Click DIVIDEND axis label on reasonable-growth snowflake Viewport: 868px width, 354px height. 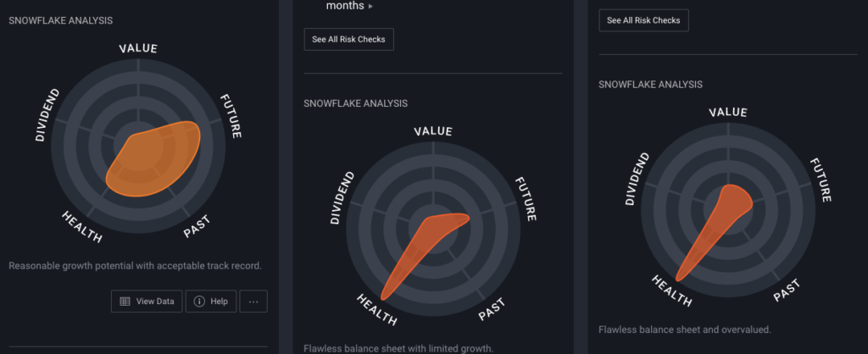tap(47, 113)
